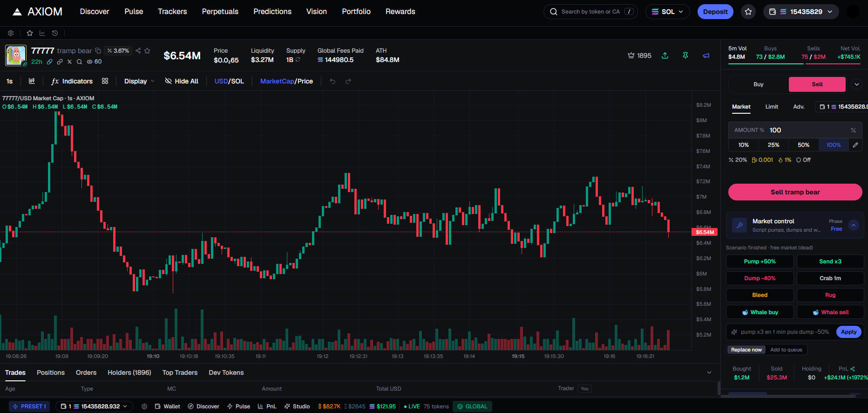
Task: Redo the chart action
Action: coord(348,81)
